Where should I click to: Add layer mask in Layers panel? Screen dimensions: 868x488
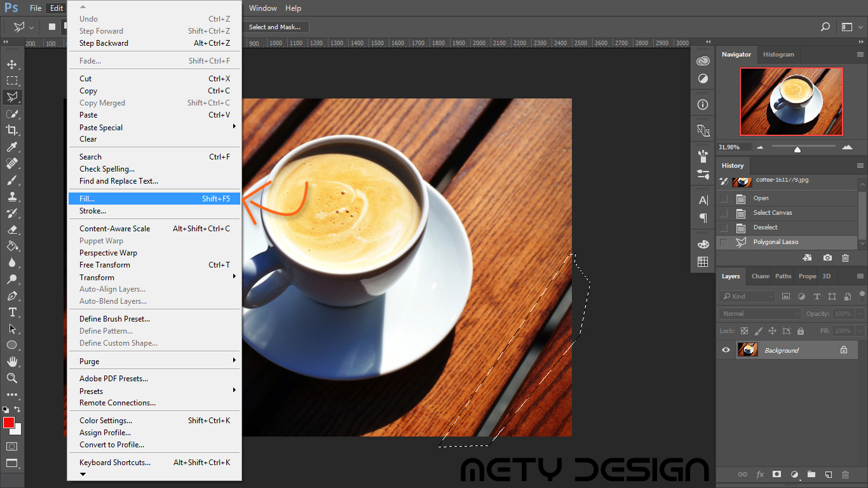click(776, 475)
